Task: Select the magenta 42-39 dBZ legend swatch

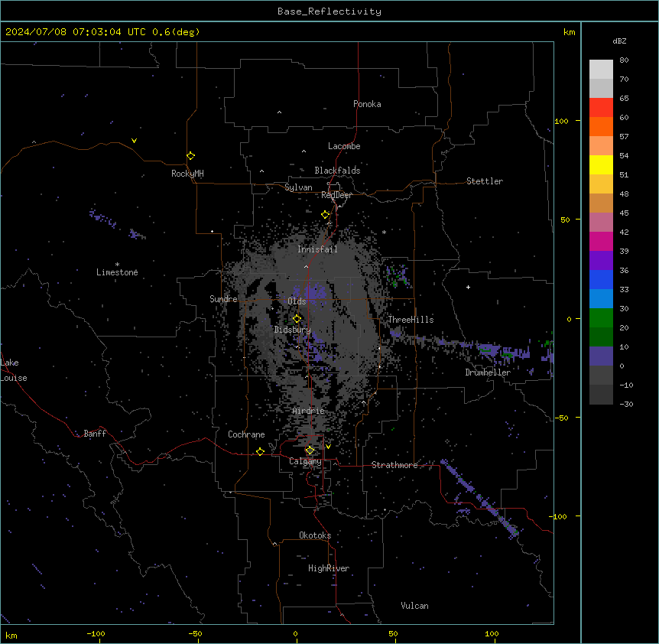Action: (601, 241)
